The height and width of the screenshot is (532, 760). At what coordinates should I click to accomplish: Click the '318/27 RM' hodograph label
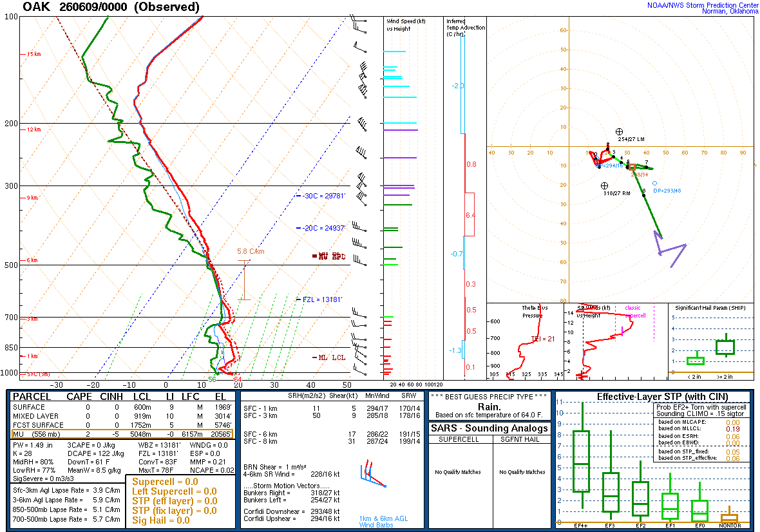616,193
